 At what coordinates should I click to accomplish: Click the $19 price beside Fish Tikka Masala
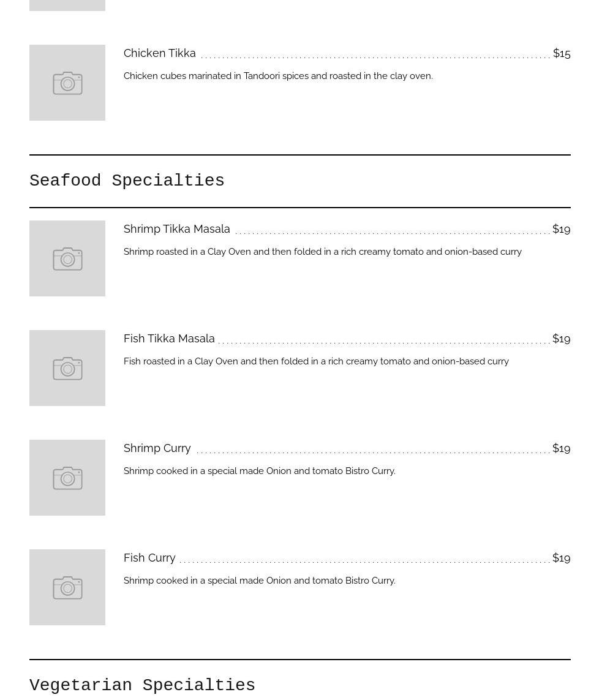pos(562,339)
